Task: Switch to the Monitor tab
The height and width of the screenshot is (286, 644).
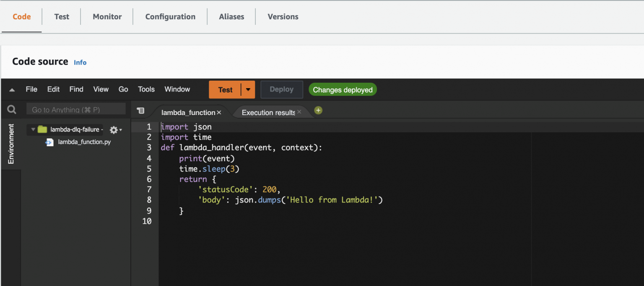Action: [x=107, y=16]
